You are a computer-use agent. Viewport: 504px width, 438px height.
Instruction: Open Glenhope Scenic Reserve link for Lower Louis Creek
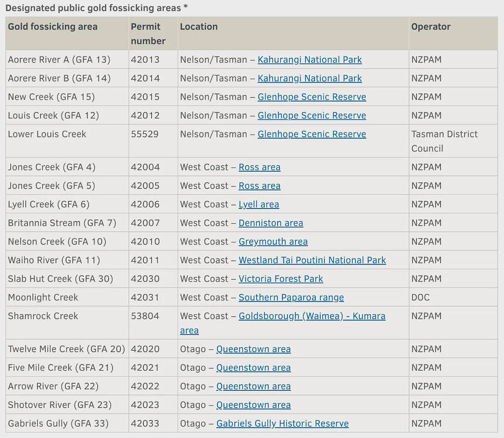tap(312, 134)
